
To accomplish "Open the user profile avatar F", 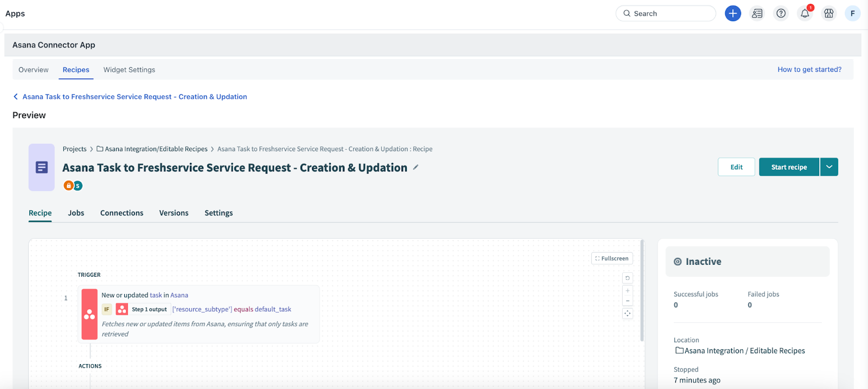I will 852,14.
